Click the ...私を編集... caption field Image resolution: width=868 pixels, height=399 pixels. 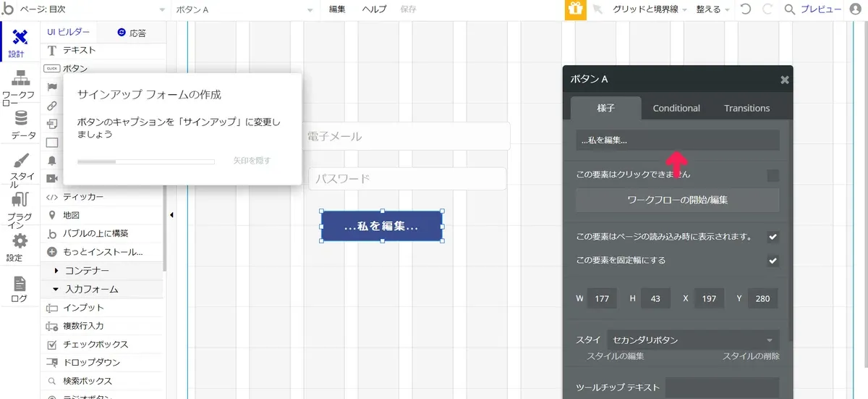(x=678, y=140)
